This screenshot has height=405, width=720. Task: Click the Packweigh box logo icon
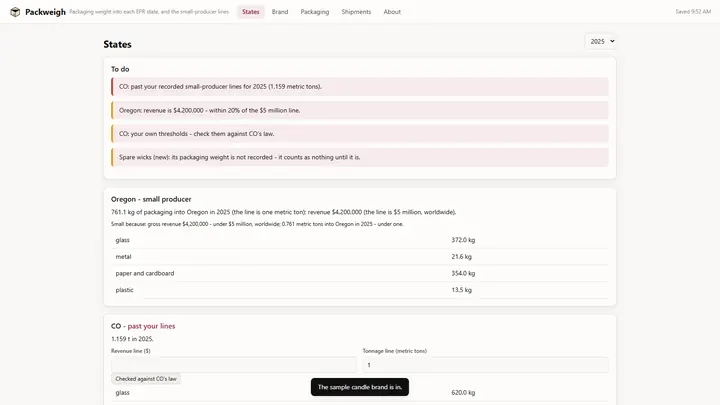pyautogui.click(x=15, y=12)
